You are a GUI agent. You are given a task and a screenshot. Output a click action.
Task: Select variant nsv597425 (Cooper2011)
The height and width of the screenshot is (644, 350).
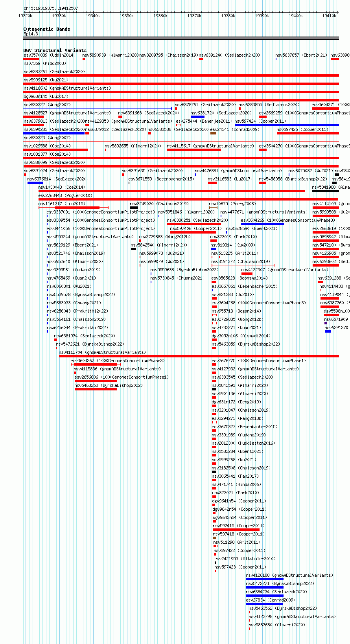point(302,129)
